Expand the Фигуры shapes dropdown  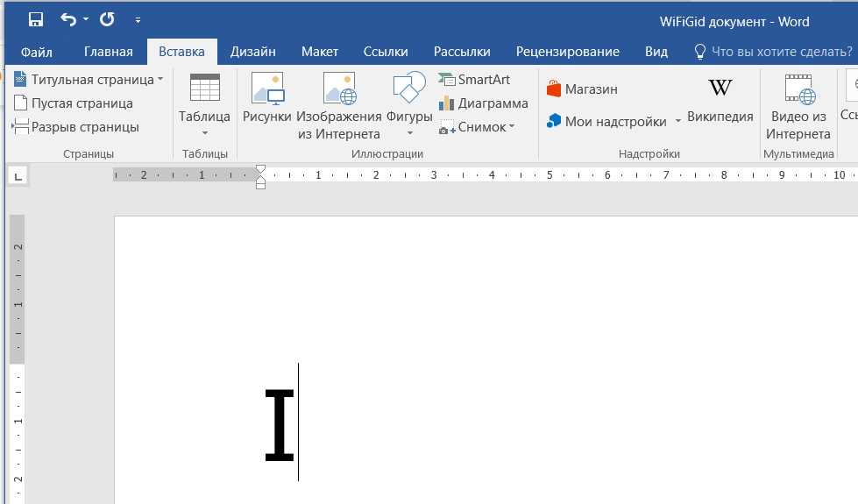click(409, 133)
